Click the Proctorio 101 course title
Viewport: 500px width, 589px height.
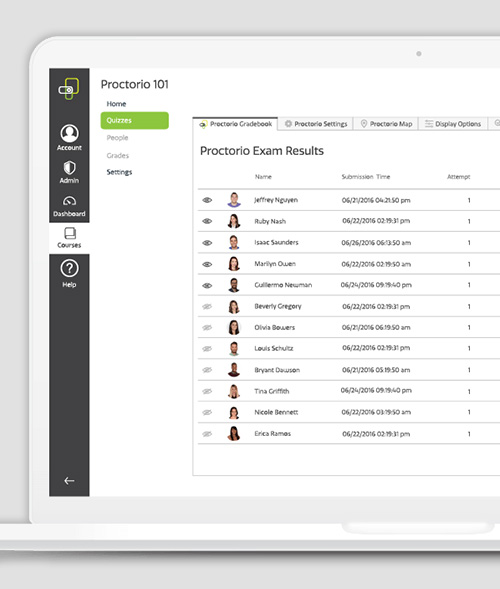pos(134,84)
